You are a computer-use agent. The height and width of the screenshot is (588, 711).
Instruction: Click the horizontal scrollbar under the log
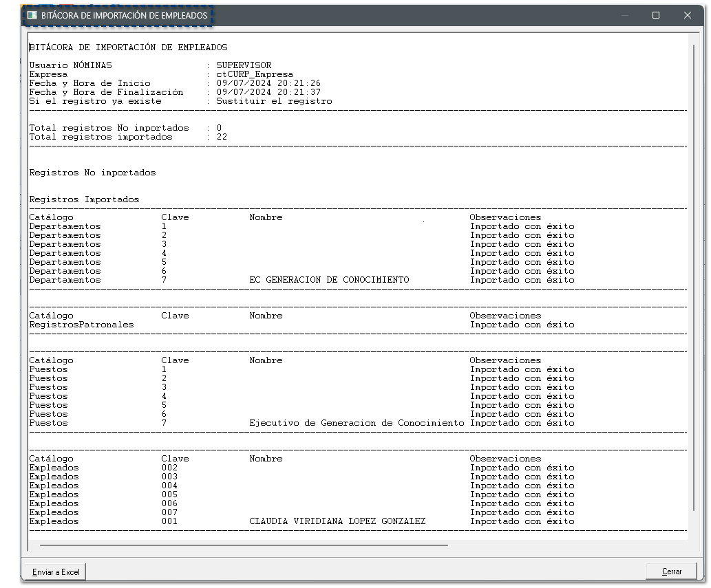coord(244,545)
